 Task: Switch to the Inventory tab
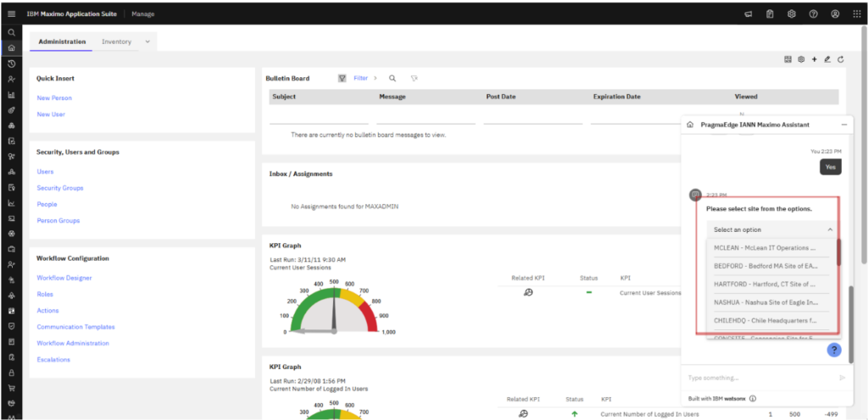(116, 41)
